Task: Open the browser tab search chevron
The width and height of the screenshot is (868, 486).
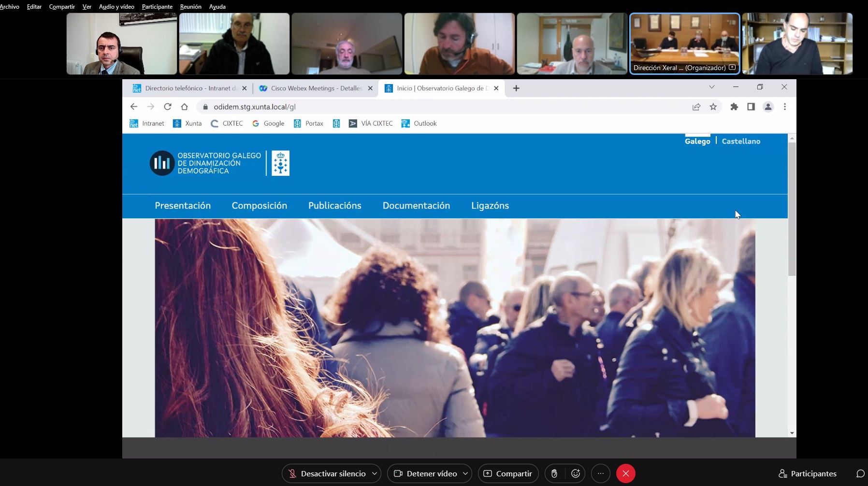Action: [711, 87]
